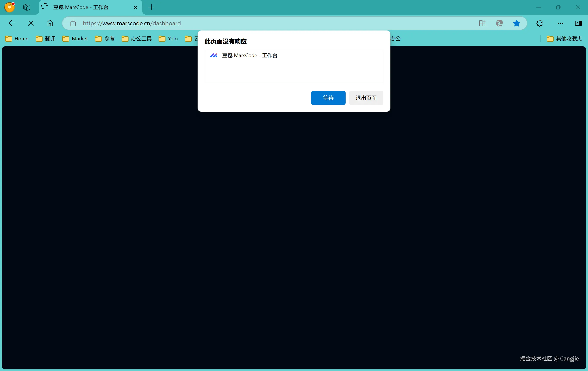The width and height of the screenshot is (588, 371).
Task: Toggle the favorites star icon
Action: click(516, 23)
